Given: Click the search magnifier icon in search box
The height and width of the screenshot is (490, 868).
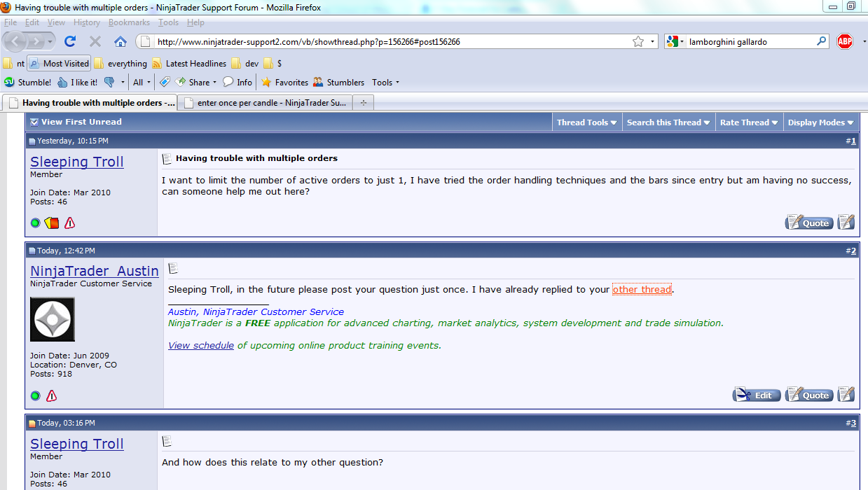Looking at the screenshot, I should (822, 41).
